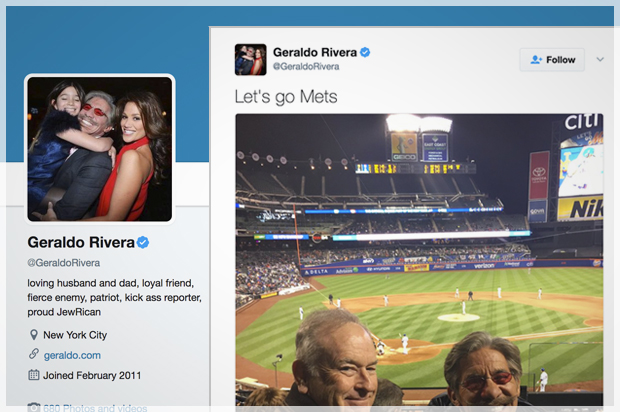
Task: Click the "Let's go Mets" tweet text
Action: point(286,96)
